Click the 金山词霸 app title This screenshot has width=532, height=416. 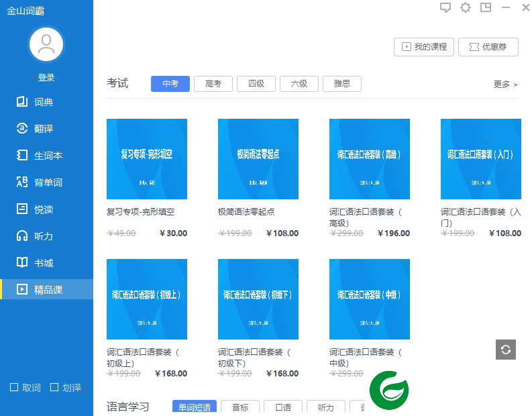(x=25, y=11)
